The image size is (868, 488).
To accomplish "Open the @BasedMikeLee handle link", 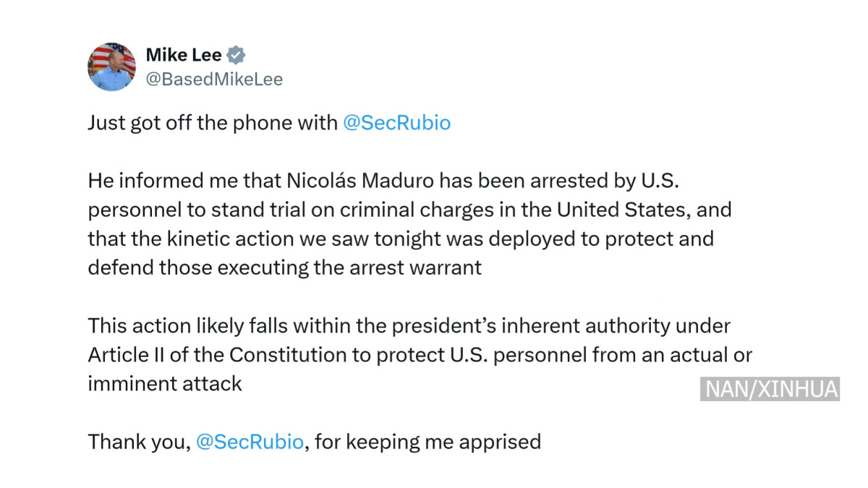I will (x=214, y=80).
